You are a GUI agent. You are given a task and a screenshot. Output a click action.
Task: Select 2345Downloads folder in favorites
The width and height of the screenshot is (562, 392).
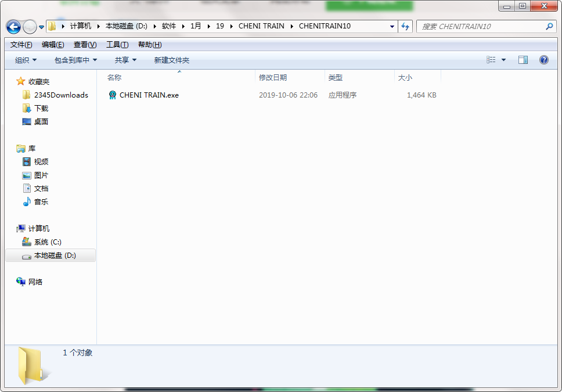(x=60, y=95)
